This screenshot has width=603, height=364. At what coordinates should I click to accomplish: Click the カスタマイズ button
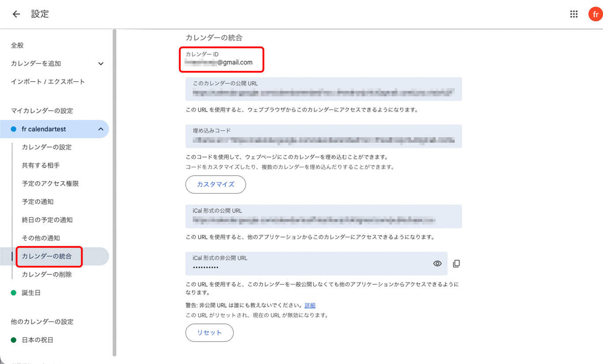coord(215,184)
